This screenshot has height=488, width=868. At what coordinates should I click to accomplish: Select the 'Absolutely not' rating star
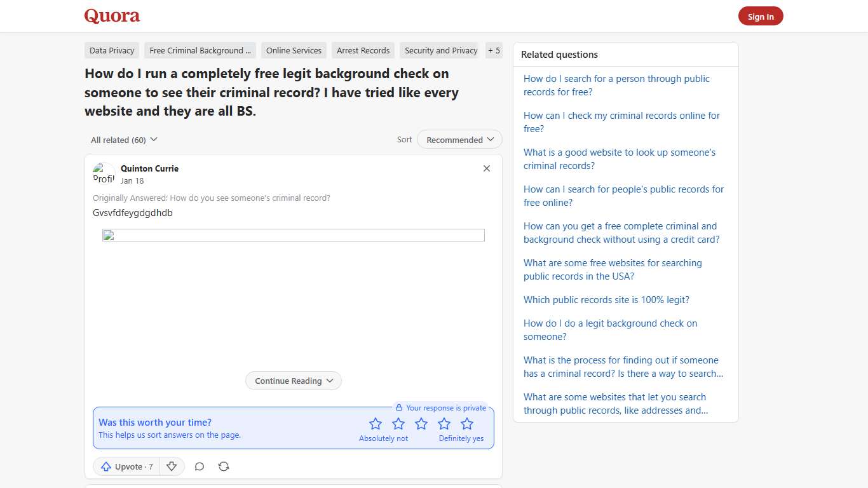(376, 423)
